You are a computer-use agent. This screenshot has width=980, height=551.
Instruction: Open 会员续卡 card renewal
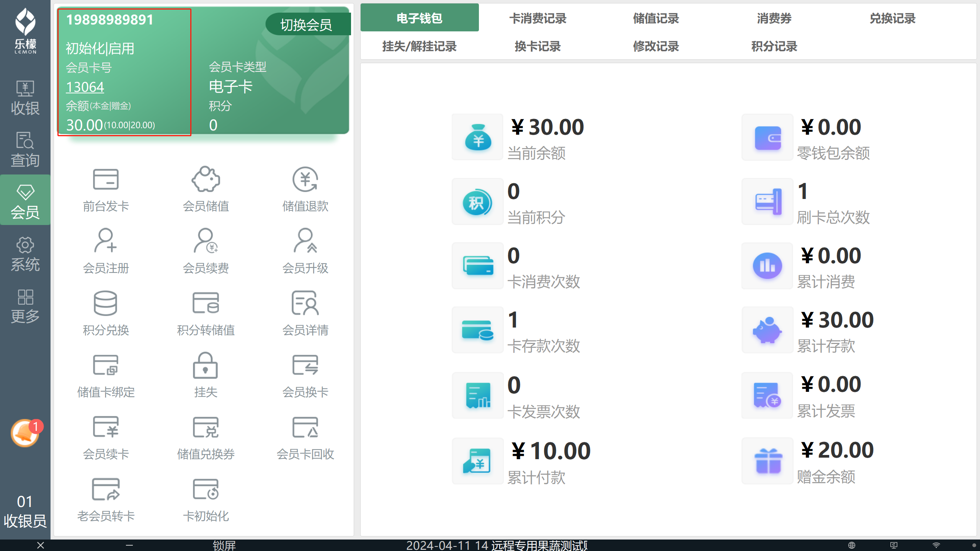[x=106, y=437]
